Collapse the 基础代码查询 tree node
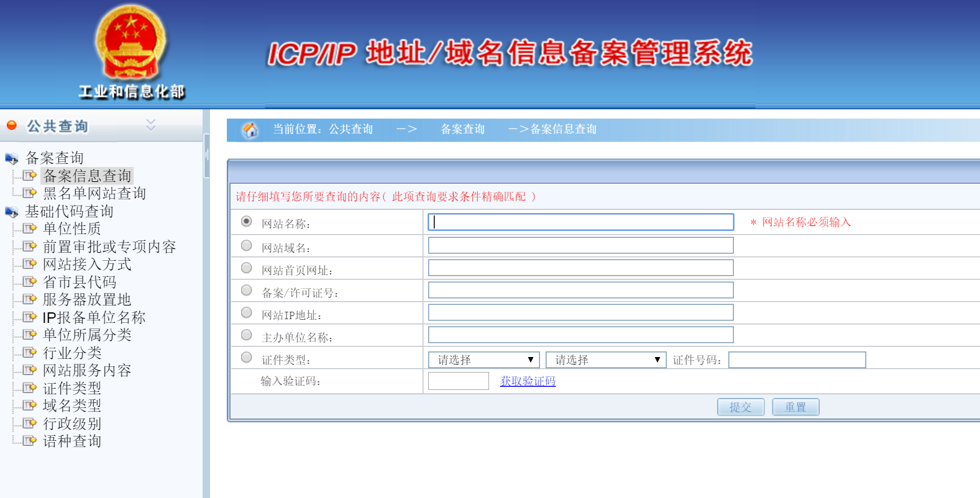This screenshot has width=980, height=498. click(x=69, y=212)
